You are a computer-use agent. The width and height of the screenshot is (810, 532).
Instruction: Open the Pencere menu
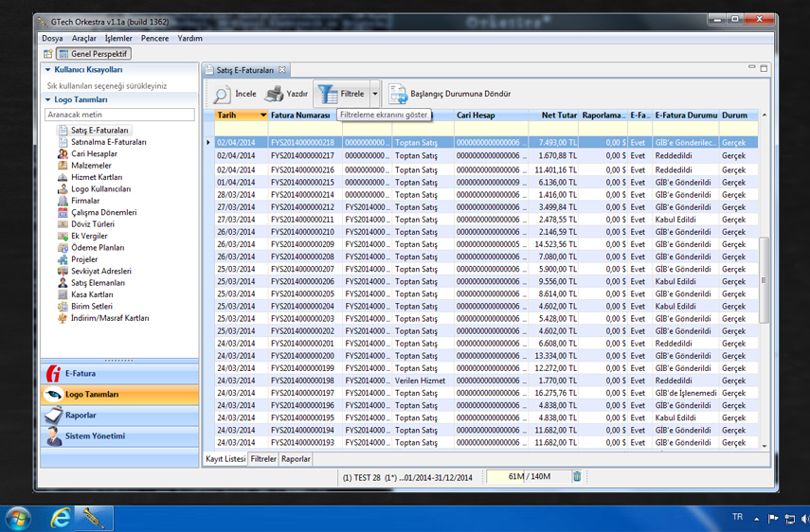(x=154, y=38)
